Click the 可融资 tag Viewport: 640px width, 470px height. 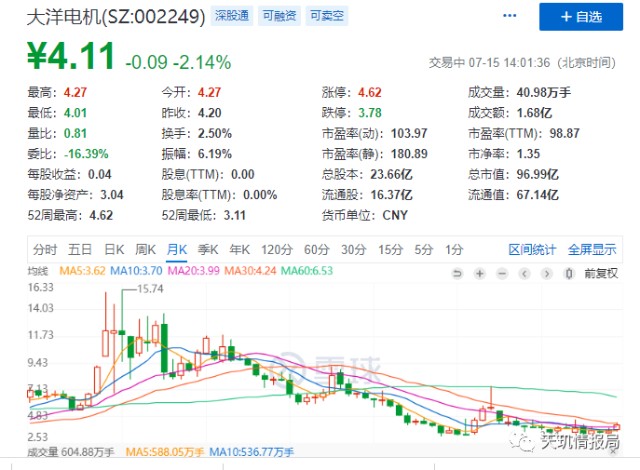(279, 16)
